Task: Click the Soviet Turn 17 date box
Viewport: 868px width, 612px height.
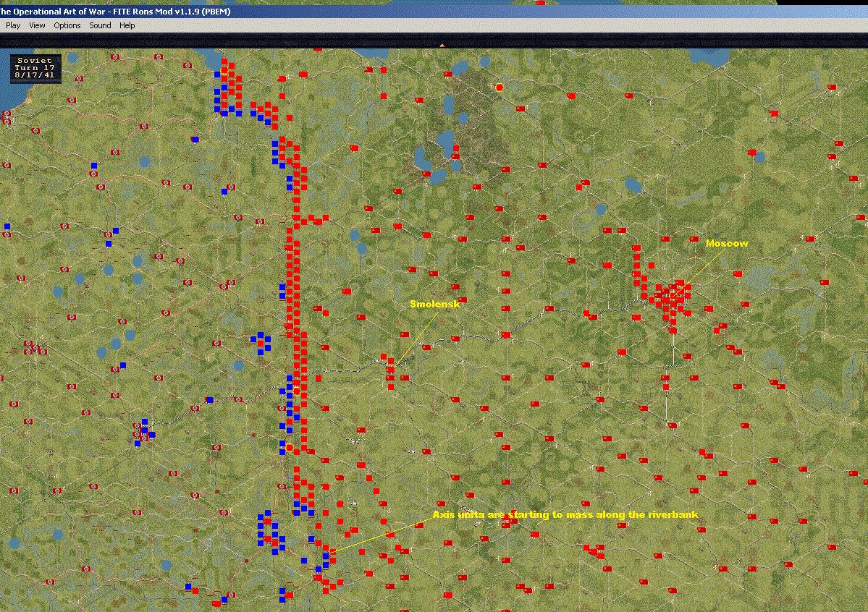Action: [x=35, y=68]
